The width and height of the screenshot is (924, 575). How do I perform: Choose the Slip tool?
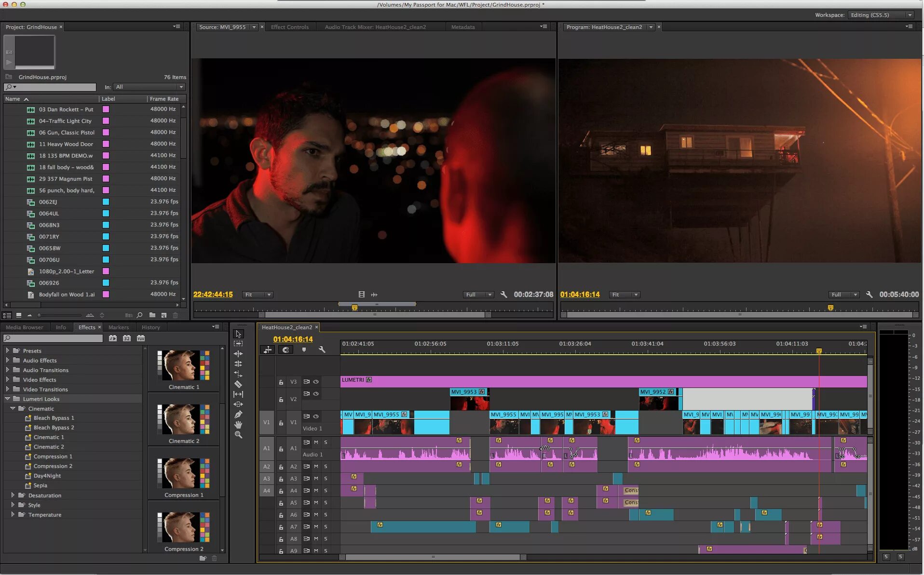[238, 394]
